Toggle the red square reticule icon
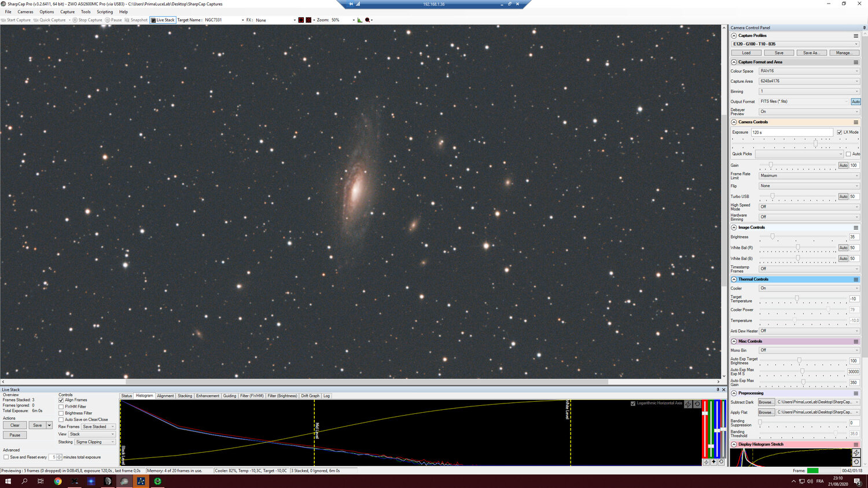The image size is (868, 488). pos(301,20)
